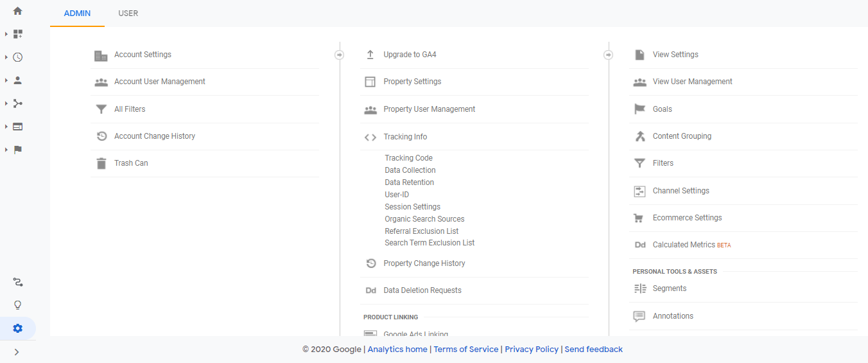
Task: Expand the Customization section arrow
Action: point(6,34)
